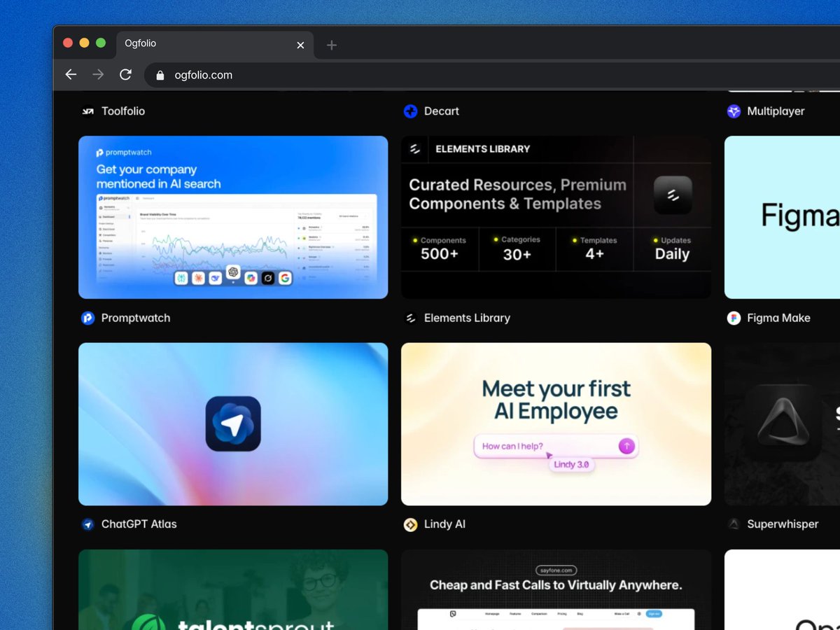Click the lock icon in address bar
Viewport: 840px width, 630px height.
click(160, 76)
